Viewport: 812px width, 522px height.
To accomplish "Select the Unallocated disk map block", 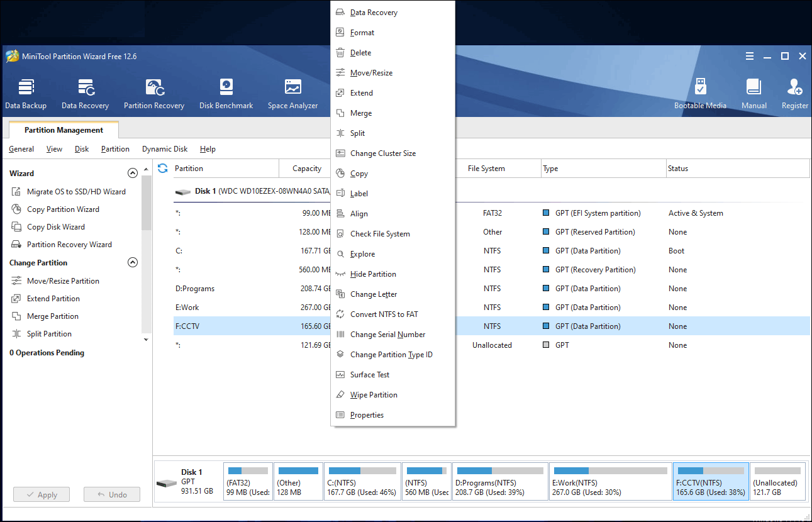I will click(x=778, y=482).
